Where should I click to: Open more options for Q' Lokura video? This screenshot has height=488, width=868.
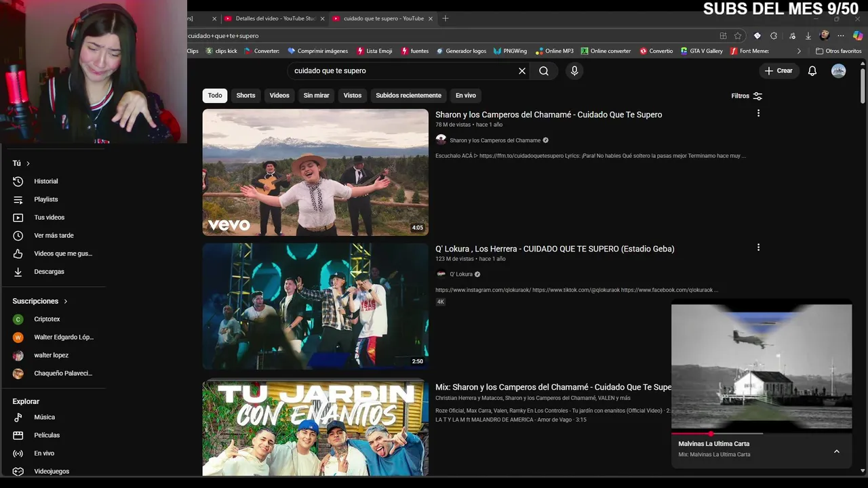tap(758, 247)
